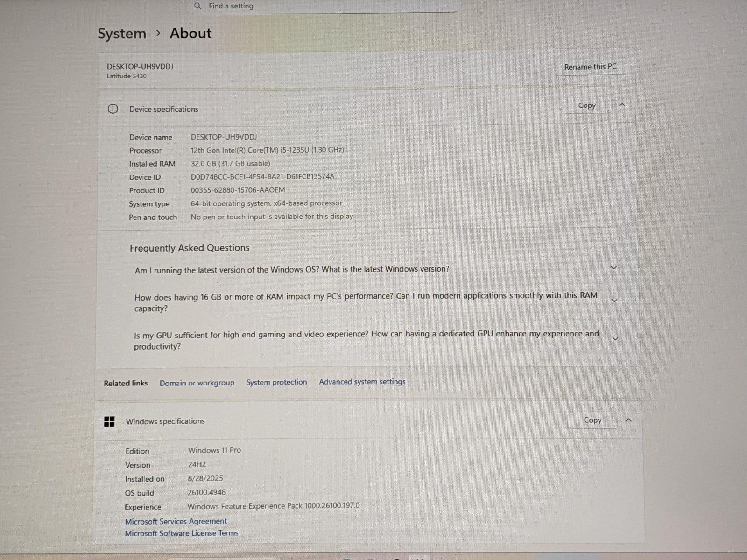Click the Windows specifications header text
This screenshot has width=747, height=560.
(x=165, y=421)
